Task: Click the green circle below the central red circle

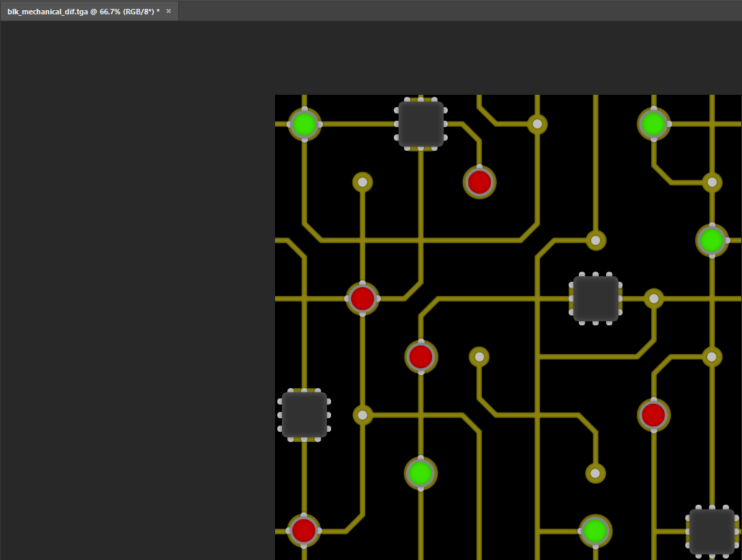Action: tap(420, 473)
